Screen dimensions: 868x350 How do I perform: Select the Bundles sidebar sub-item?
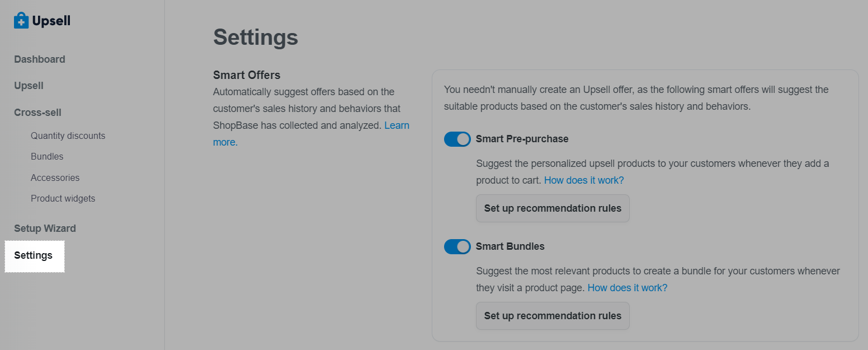47,156
